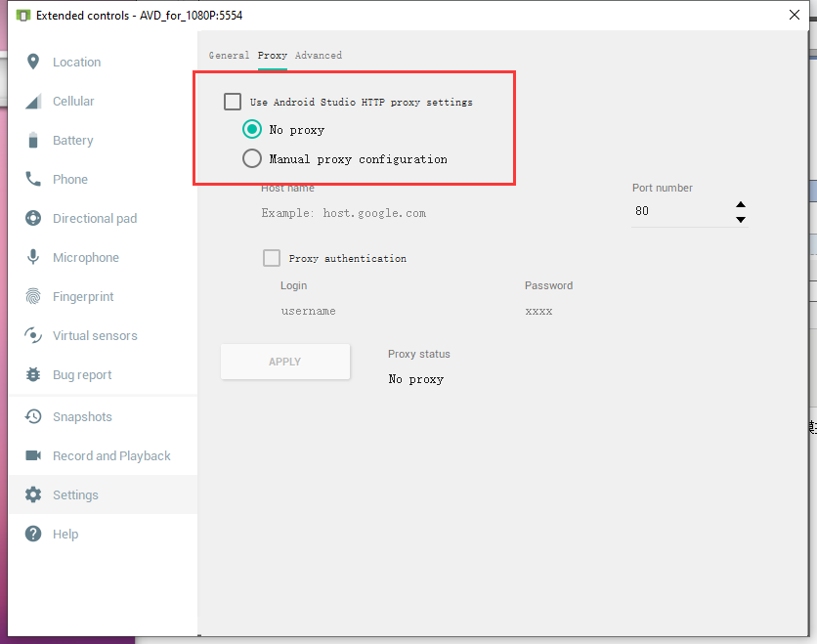Open the Help label
The image size is (817, 644).
pyautogui.click(x=65, y=535)
